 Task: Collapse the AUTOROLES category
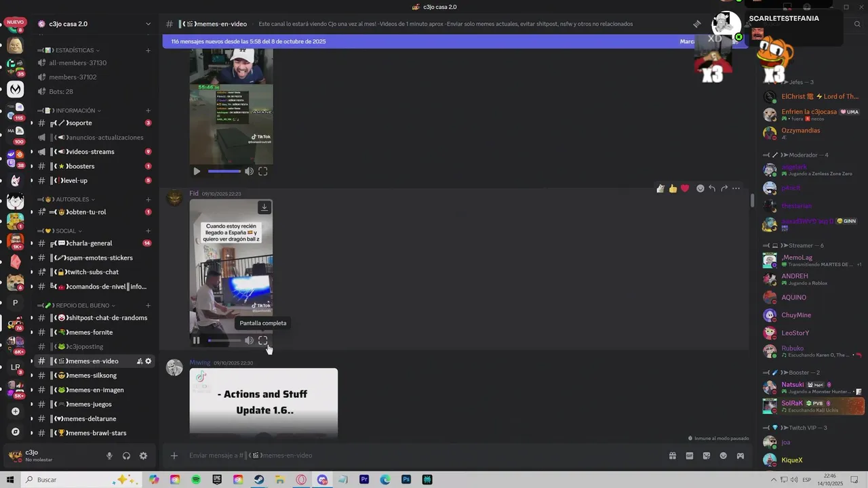pyautogui.click(x=72, y=199)
